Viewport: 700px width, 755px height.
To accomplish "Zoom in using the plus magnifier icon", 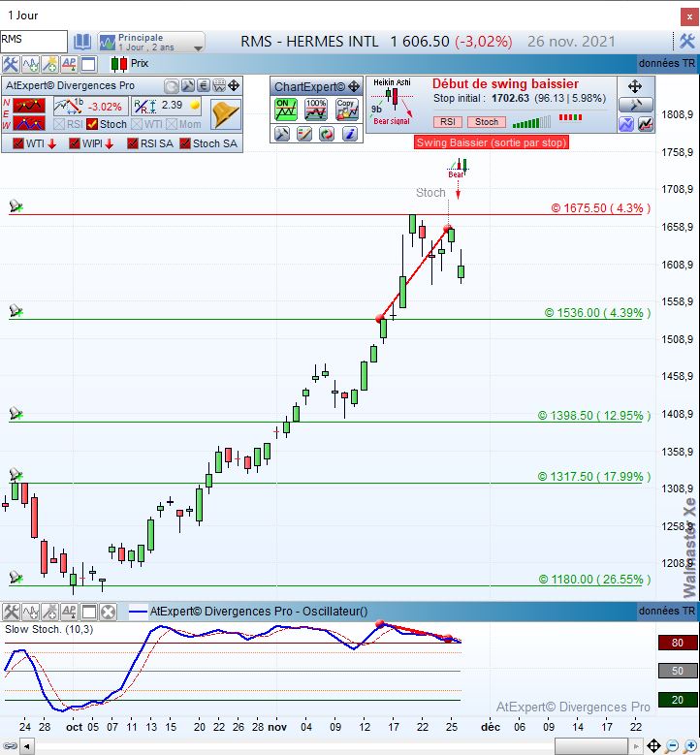I will click(690, 746).
